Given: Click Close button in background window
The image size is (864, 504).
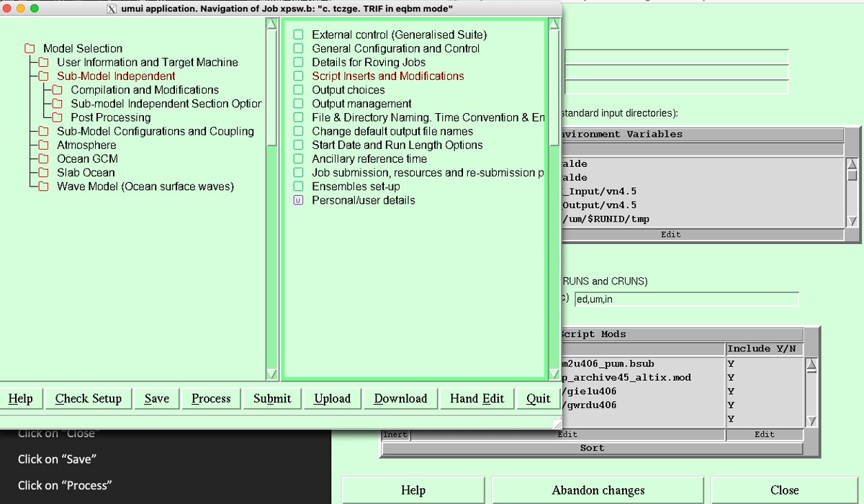Looking at the screenshot, I should pyautogui.click(x=784, y=490).
